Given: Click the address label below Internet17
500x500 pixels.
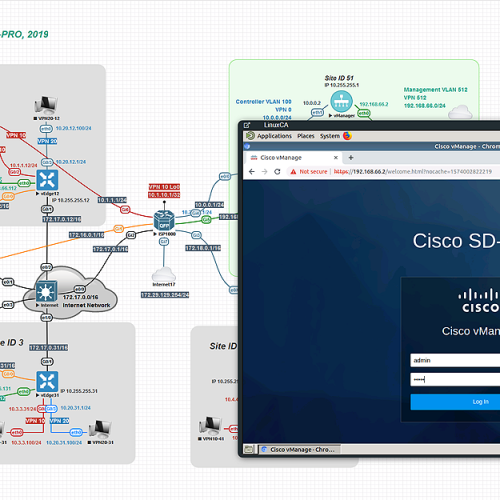Looking at the screenshot, I should [165, 295].
